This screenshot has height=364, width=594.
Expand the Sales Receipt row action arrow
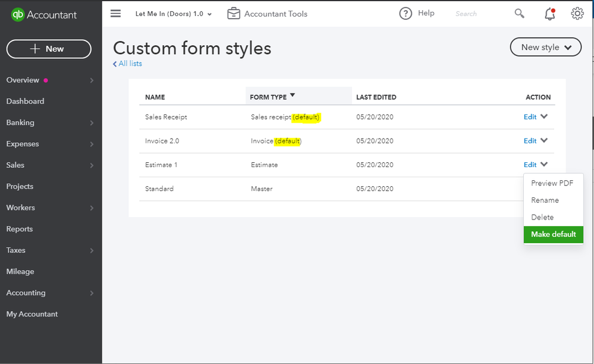click(544, 117)
